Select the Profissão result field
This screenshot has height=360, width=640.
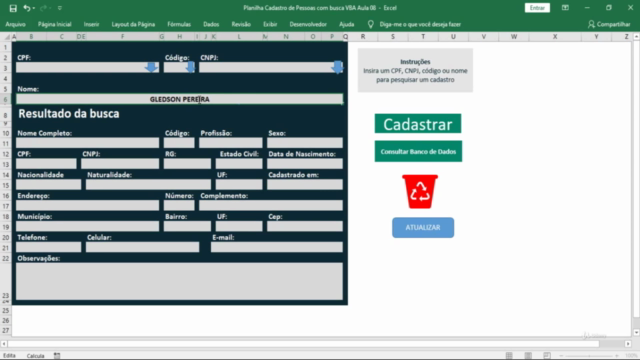tap(231, 143)
